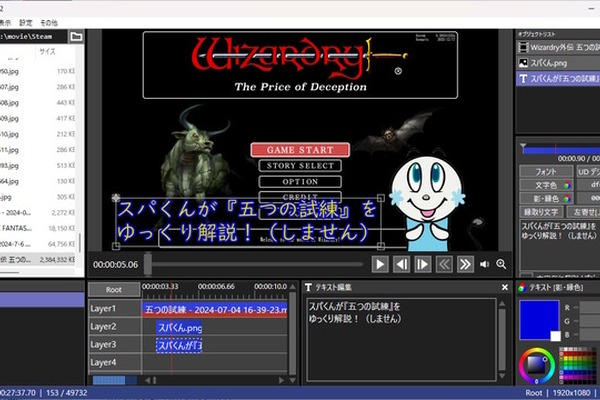Select the 170 KB jpg file row
Screen dimensions: 600x400
point(38,71)
